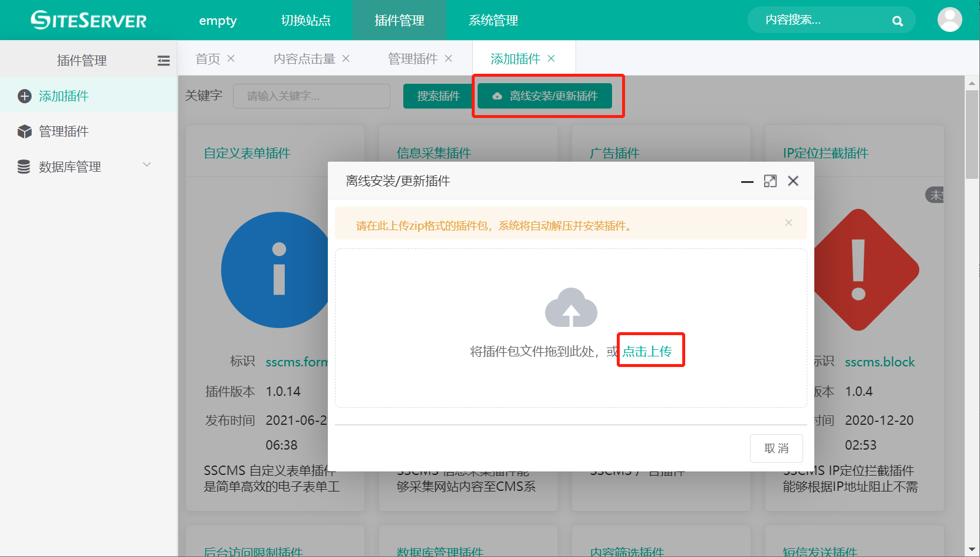Screen dimensions: 980x557
Task: Collapse the sidebar with the list toggle icon
Action: [163, 60]
